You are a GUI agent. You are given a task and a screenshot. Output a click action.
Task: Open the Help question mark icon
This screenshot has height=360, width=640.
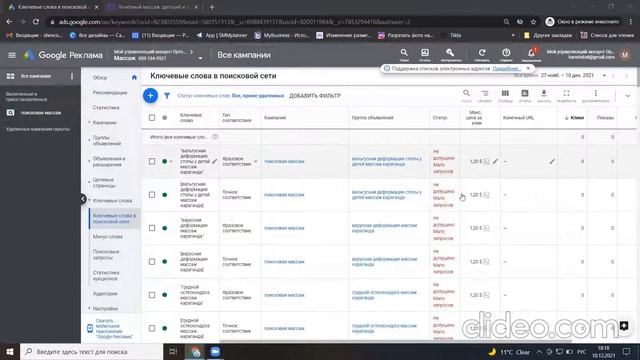coord(506,54)
